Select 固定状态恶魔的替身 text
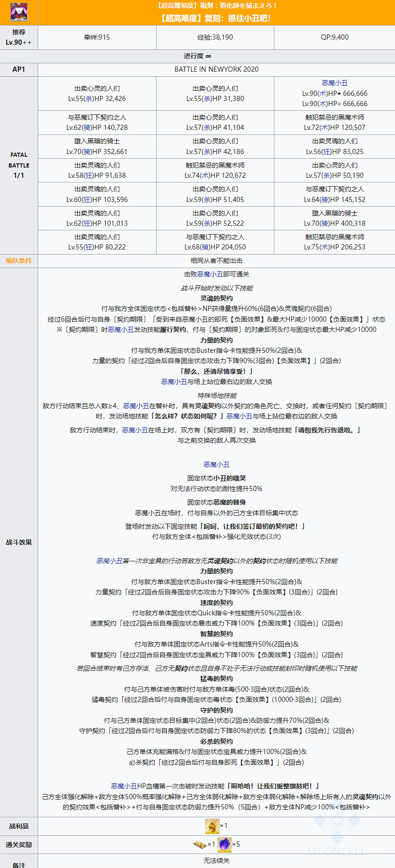The width and height of the screenshot is (395, 868). (217, 502)
